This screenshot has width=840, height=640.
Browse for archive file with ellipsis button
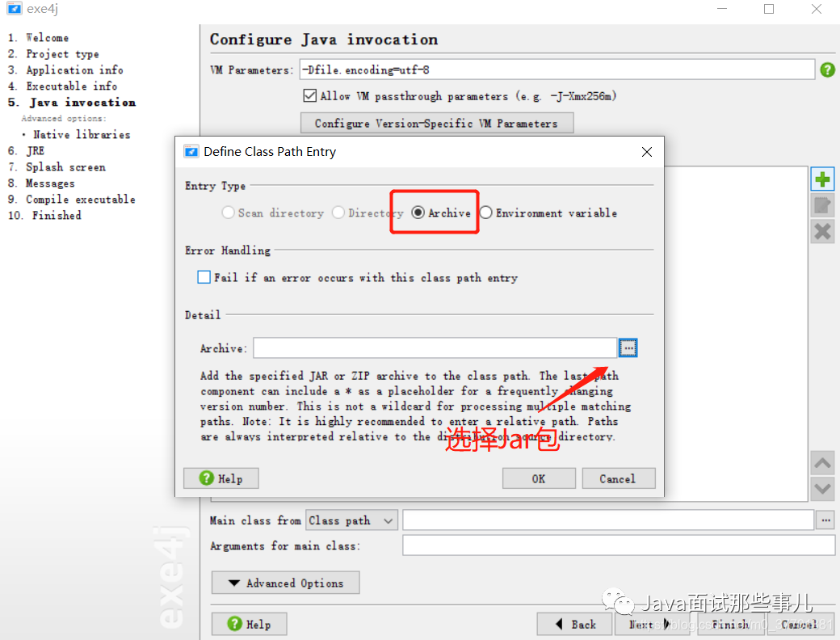coord(628,347)
